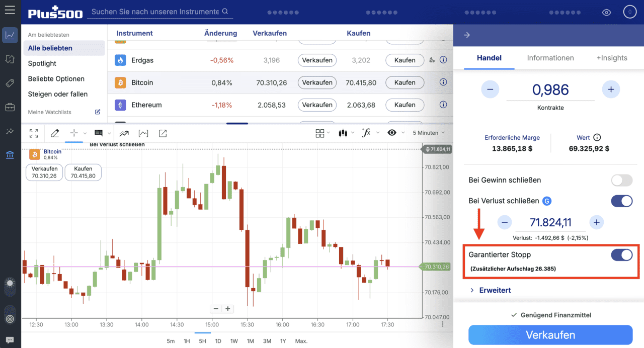Screen dimensions: 644x348
Task: Open the chart fullscreen expand tool
Action: 34,133
